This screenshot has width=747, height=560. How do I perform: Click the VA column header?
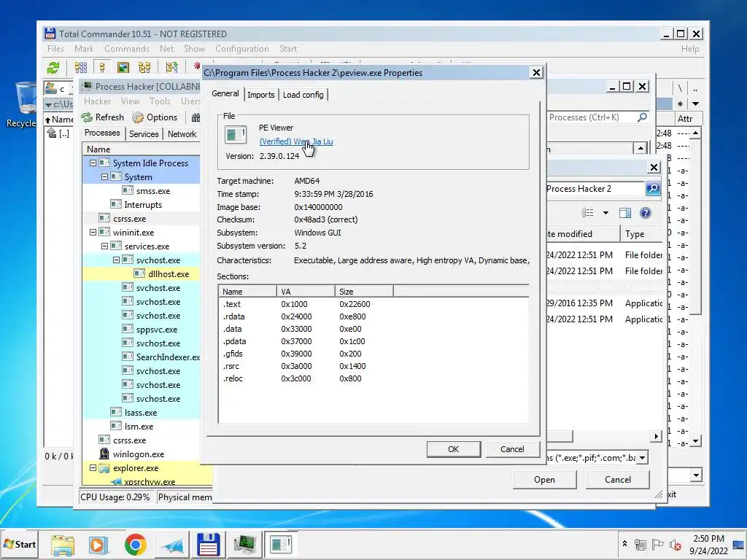click(x=306, y=292)
